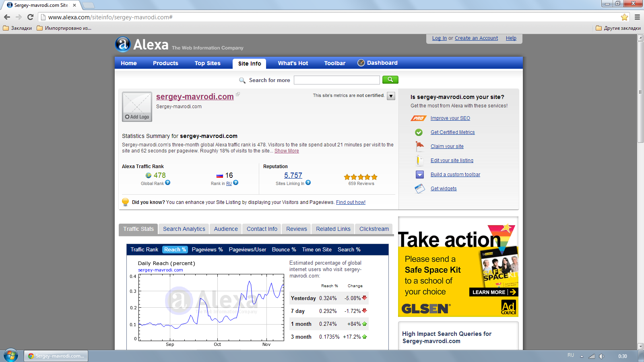Click the Alexa logo icon
Image resolution: width=644 pixels, height=362 pixels.
[x=123, y=44]
